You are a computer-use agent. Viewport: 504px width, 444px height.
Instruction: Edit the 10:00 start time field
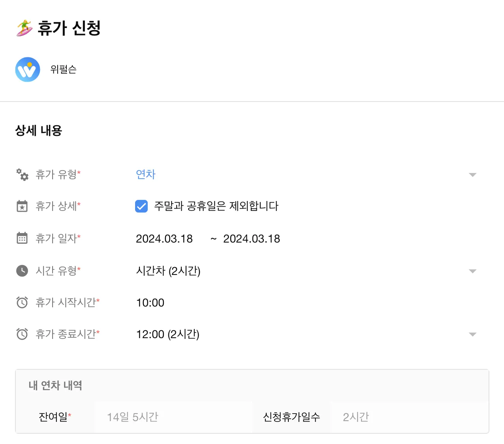[x=150, y=303]
